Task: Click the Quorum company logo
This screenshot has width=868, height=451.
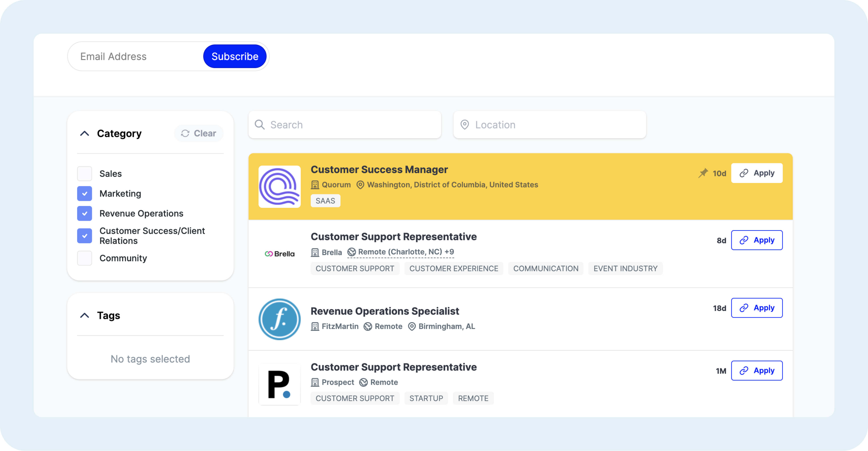Action: point(279,186)
